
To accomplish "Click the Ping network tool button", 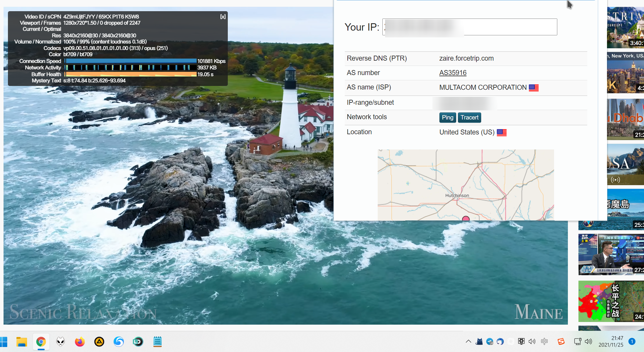I will (447, 117).
